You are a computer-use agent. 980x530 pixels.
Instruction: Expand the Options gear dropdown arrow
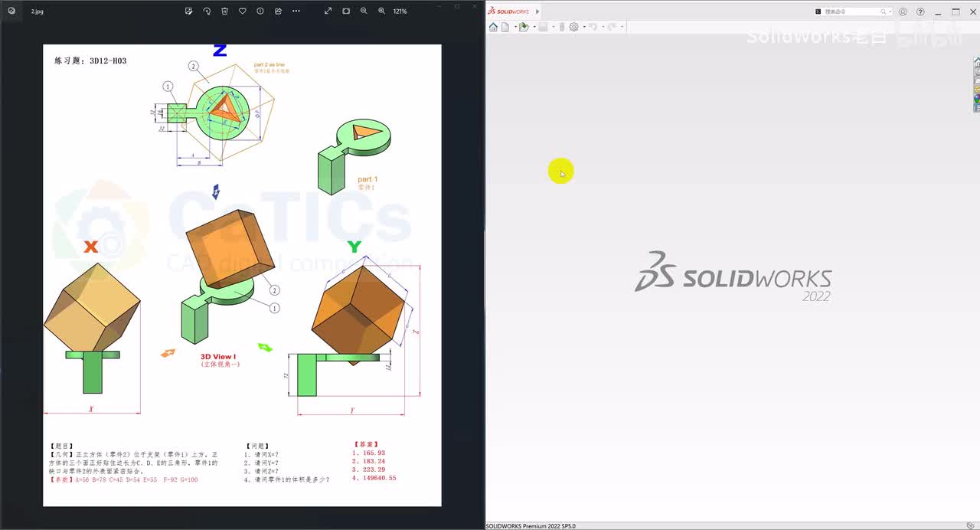[x=584, y=27]
